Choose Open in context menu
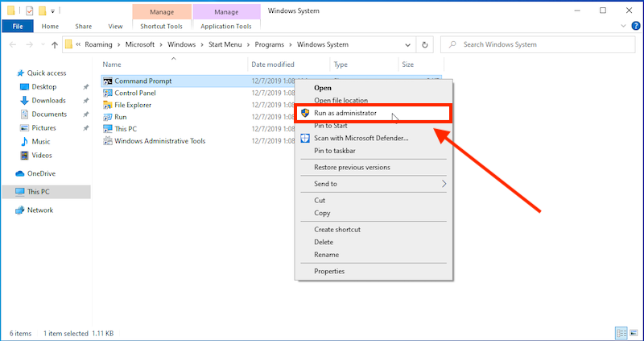The height and width of the screenshot is (341, 644). [x=323, y=88]
